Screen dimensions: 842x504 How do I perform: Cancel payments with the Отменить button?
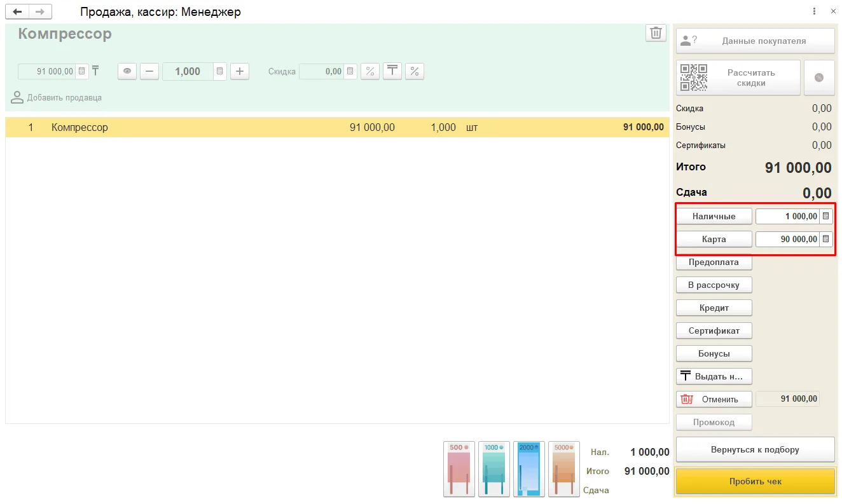coord(714,399)
